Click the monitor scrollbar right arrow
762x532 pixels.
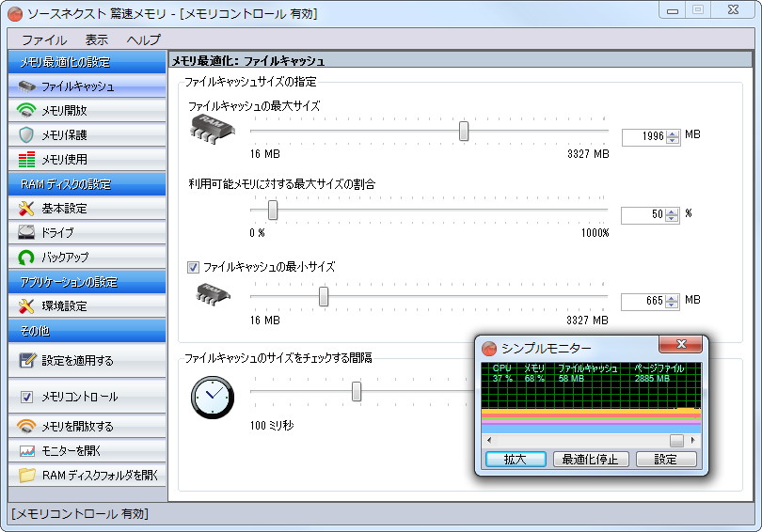[693, 440]
